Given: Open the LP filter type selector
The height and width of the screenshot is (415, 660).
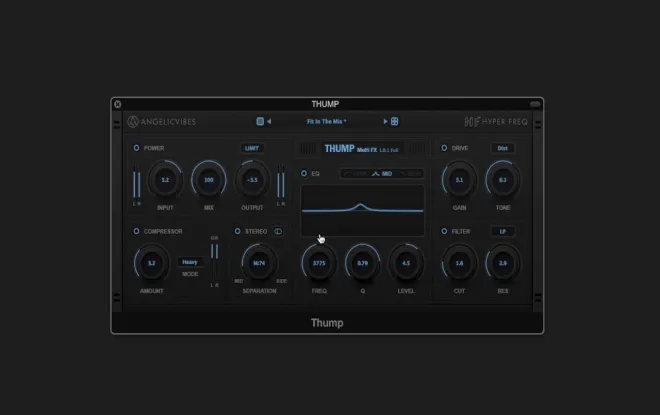Looking at the screenshot, I should (503, 231).
